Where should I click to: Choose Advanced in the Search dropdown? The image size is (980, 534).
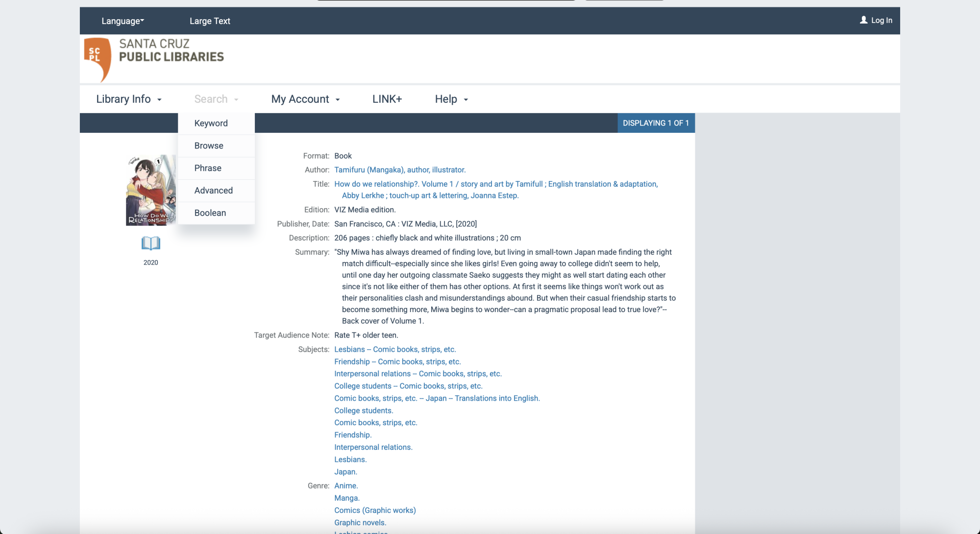click(214, 190)
